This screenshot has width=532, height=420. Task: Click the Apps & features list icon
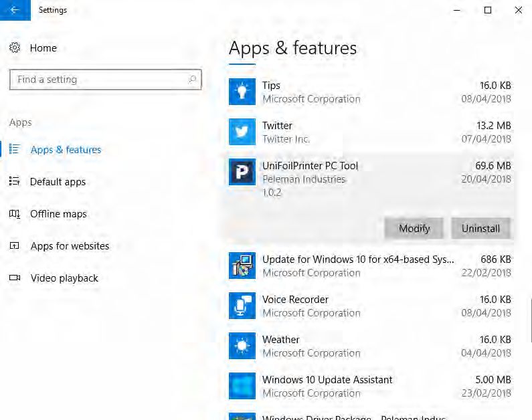point(14,149)
